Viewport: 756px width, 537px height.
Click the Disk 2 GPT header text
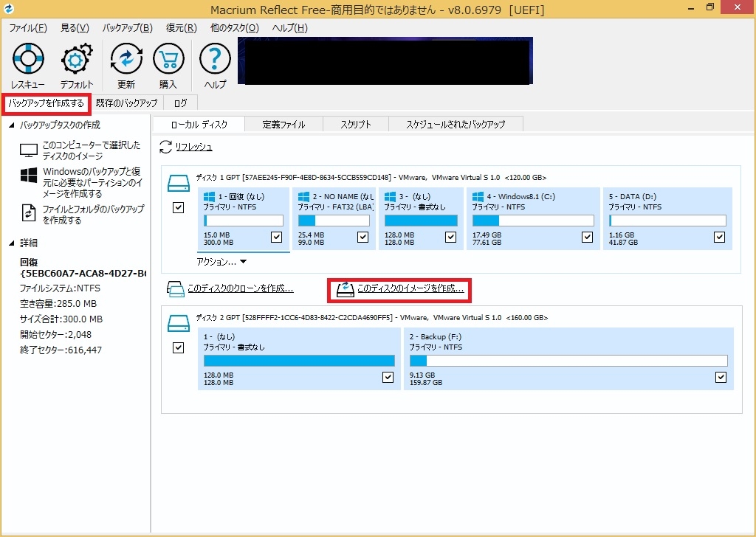point(372,317)
